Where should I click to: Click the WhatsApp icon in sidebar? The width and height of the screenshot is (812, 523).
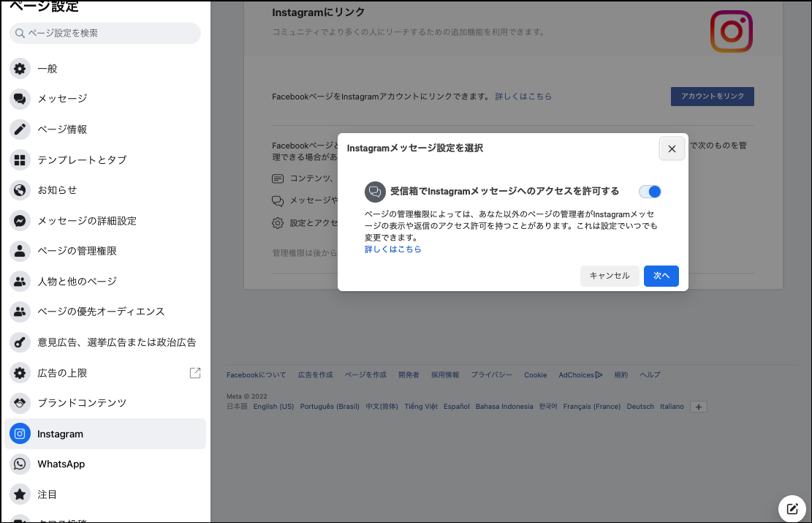[x=20, y=464]
